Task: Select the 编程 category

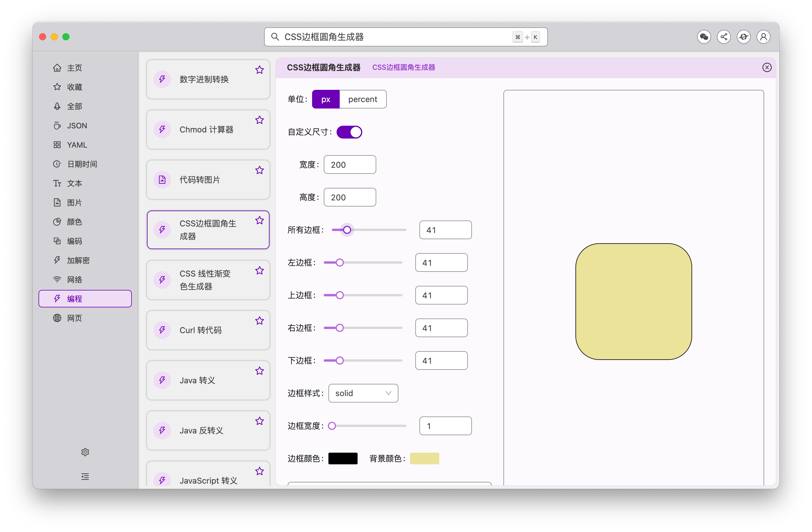Action: [85, 299]
